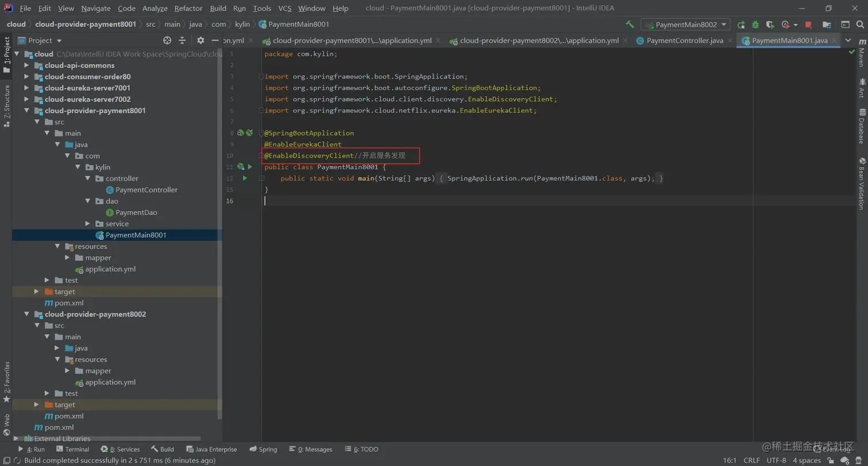This screenshot has height=466, width=868.
Task: Click the run gutter arrow on line 11
Action: click(x=250, y=167)
